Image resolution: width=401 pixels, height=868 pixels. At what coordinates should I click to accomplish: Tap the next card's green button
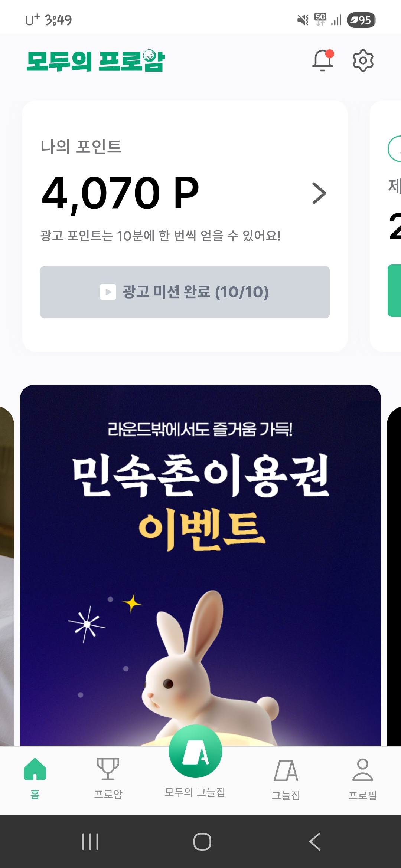coord(394,290)
